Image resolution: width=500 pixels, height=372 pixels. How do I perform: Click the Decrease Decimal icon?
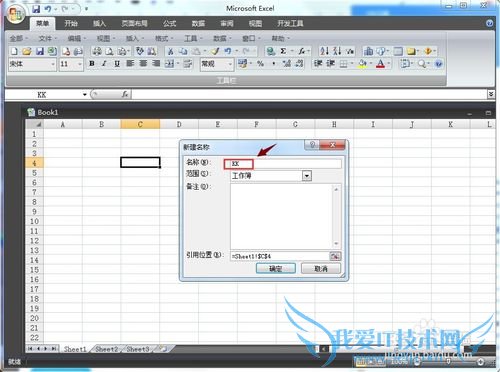click(x=299, y=64)
